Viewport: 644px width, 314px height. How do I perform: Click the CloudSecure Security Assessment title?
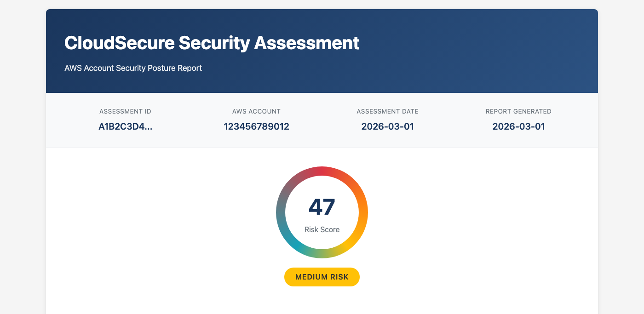(212, 43)
